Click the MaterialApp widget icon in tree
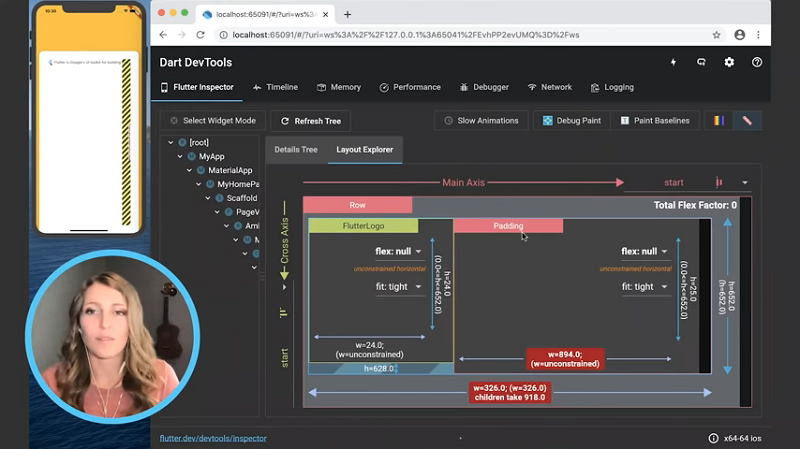The height and width of the screenshot is (449, 800). coord(201,170)
